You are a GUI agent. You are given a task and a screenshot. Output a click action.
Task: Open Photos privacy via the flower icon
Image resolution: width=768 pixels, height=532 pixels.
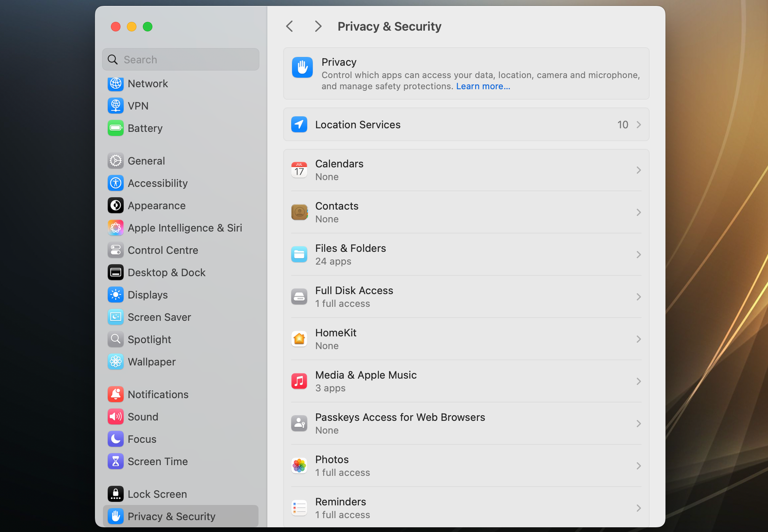pos(299,465)
